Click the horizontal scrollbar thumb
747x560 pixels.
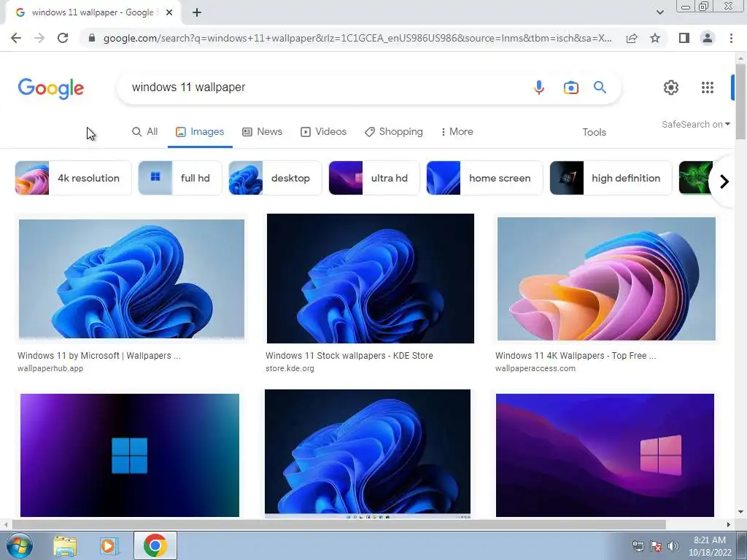pyautogui.click(x=338, y=525)
